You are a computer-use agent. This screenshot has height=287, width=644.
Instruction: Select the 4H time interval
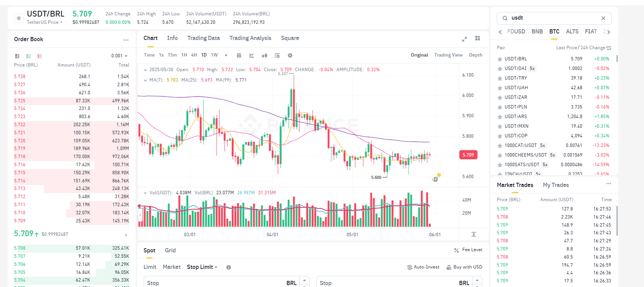click(194, 55)
